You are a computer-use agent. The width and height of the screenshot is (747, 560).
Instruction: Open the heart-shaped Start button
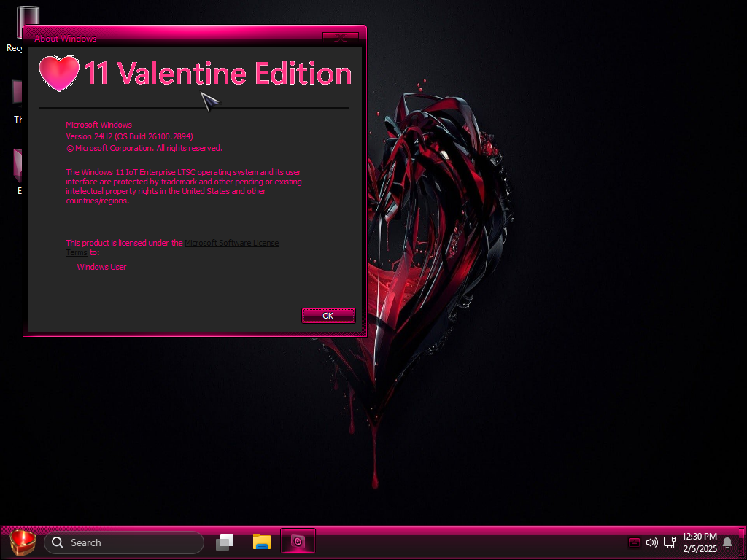(23, 542)
